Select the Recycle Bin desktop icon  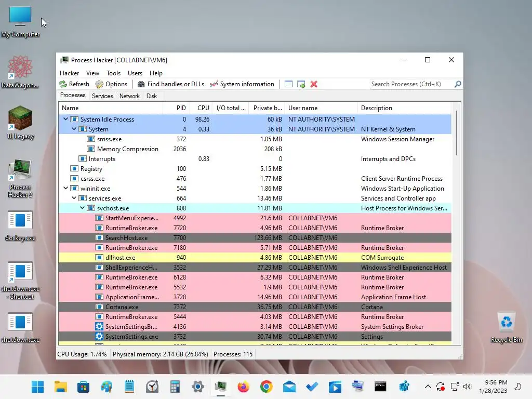(506, 327)
